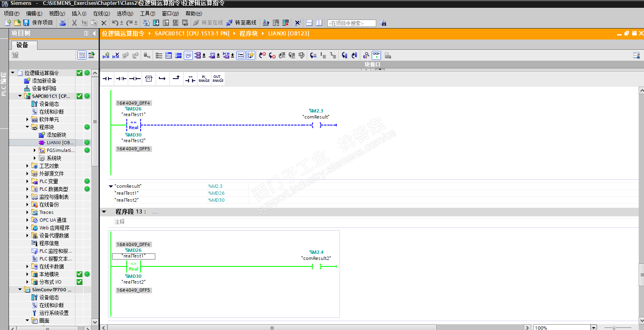Click the split editor horizontally icon
This screenshot has height=330, width=644.
[x=309, y=23]
